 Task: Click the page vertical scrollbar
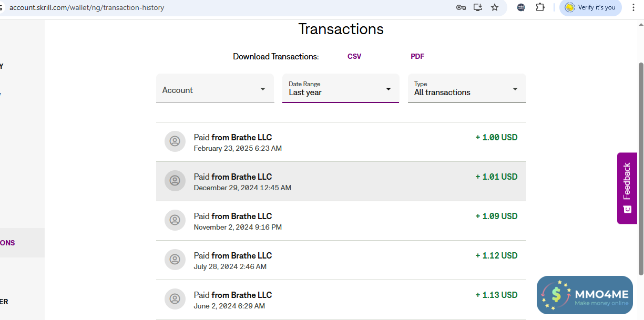tap(641, 168)
